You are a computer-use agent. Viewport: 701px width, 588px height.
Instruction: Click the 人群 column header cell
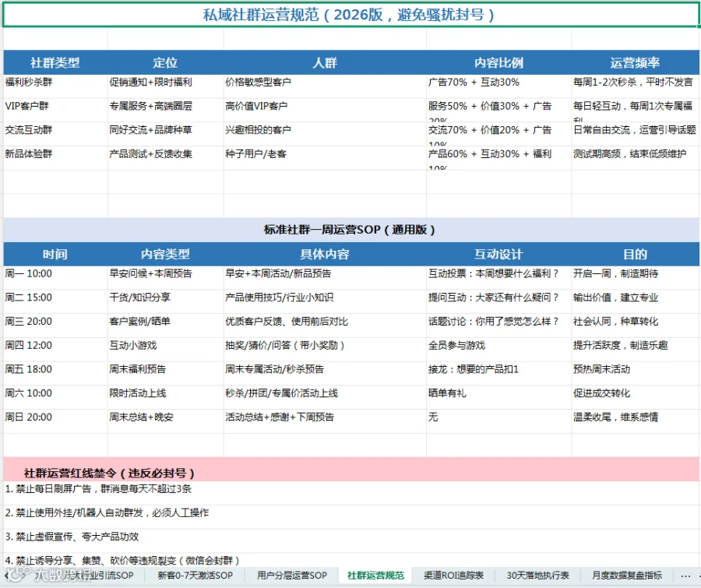coord(325,62)
